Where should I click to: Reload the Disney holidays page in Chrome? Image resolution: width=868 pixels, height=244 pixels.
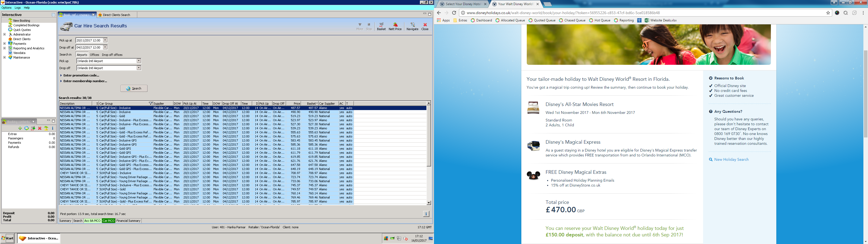tap(454, 13)
